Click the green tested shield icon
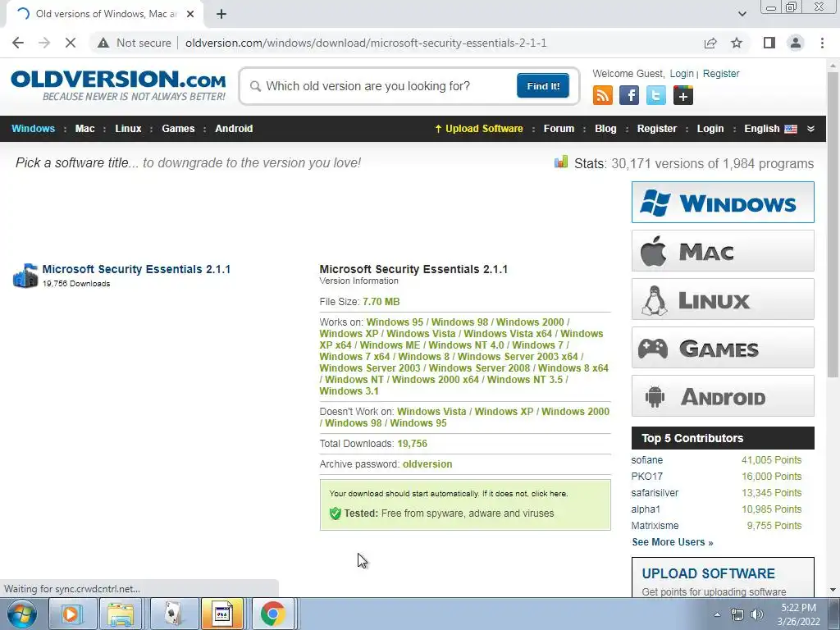The height and width of the screenshot is (630, 840). tap(336, 514)
